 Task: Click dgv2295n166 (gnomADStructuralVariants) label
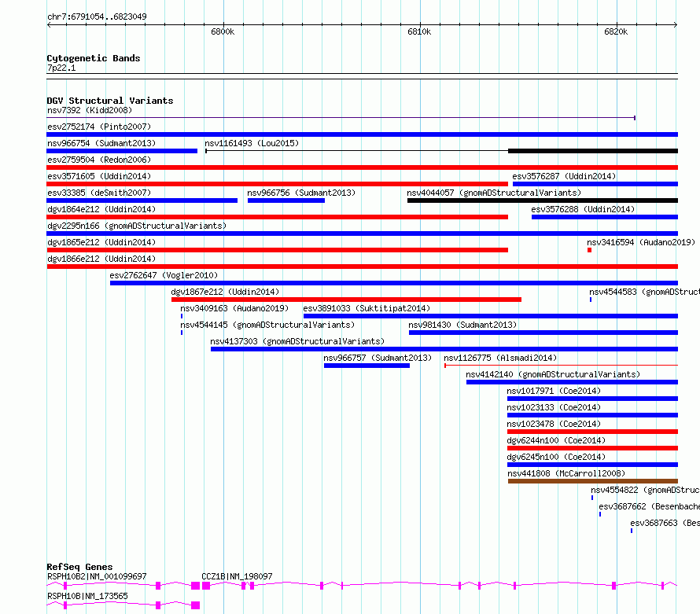(137, 226)
